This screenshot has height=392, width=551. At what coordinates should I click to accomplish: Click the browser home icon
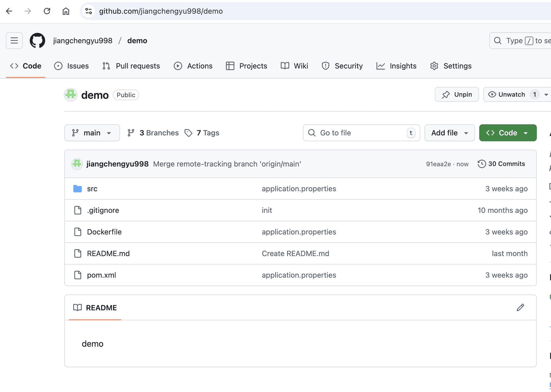pyautogui.click(x=66, y=11)
